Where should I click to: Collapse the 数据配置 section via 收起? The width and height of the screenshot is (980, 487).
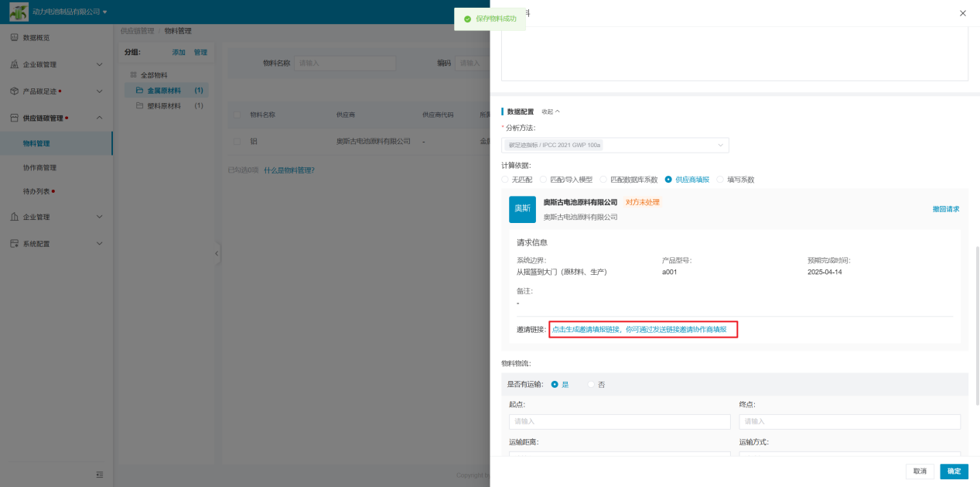click(551, 111)
